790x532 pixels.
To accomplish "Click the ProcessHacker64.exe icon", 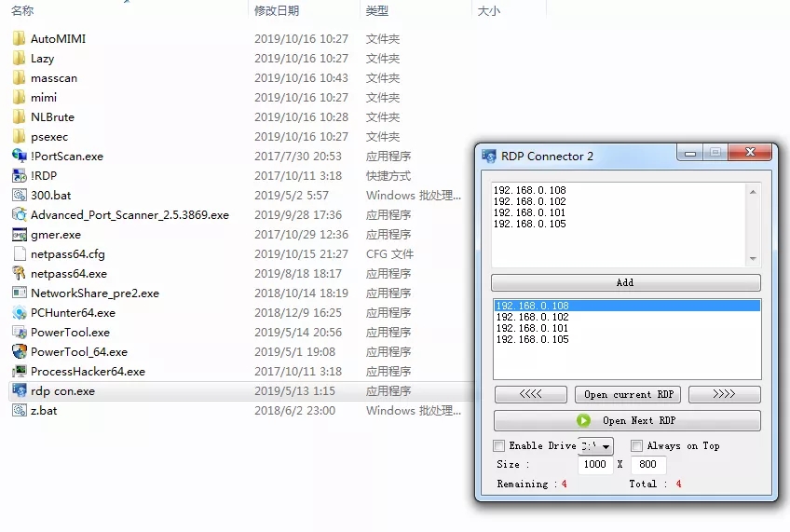I will 20,372.
